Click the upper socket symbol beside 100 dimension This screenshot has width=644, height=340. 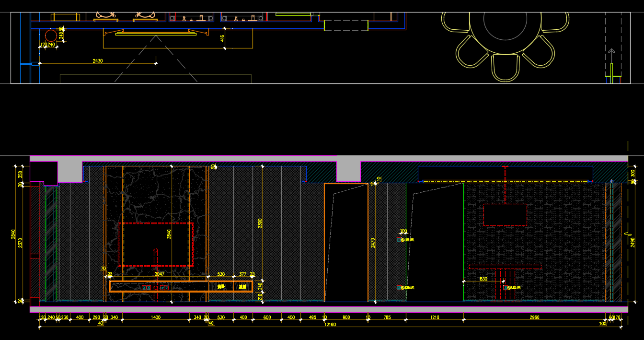[400, 240]
